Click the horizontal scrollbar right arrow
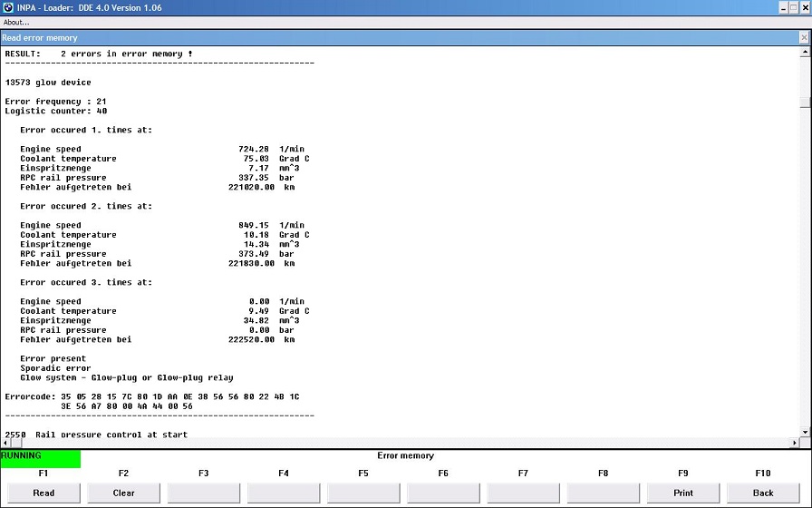Screen dimensions: 812x508 coord(795,443)
